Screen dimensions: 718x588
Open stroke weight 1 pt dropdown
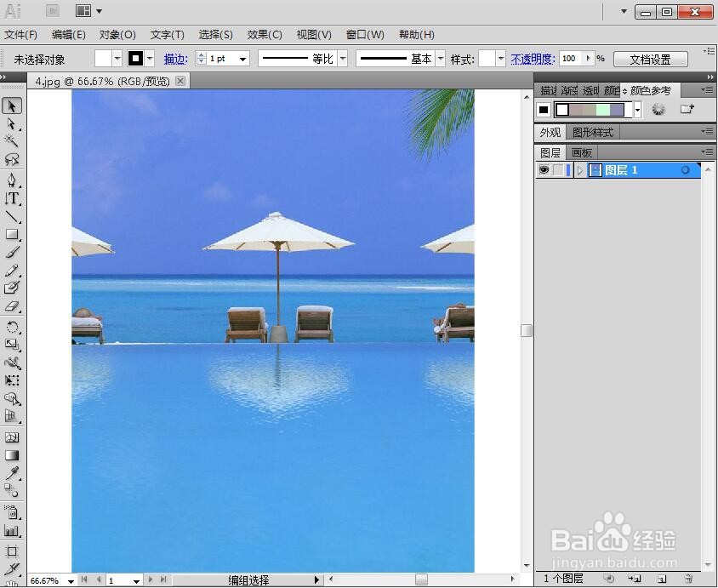point(243,59)
